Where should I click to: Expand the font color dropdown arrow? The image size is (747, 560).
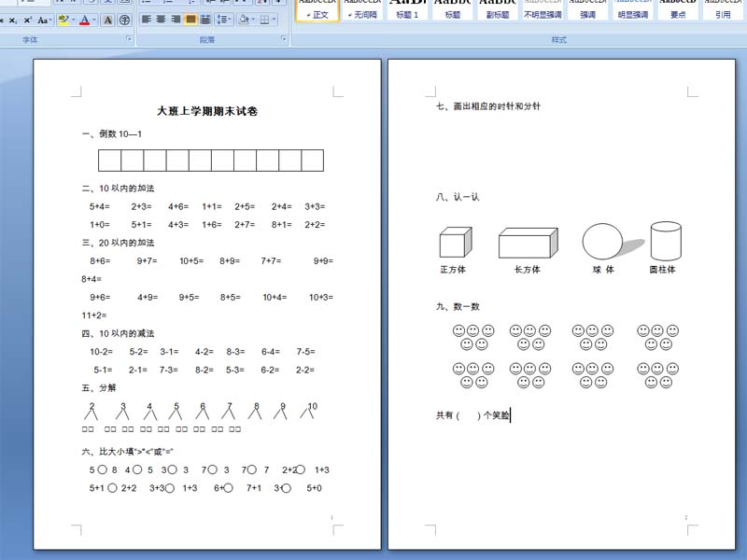[94, 20]
